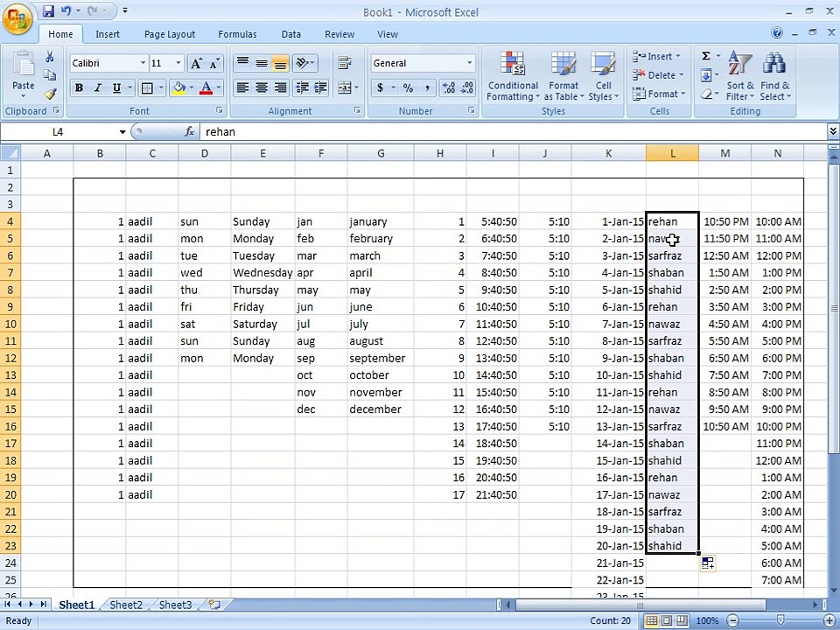
Task: Toggle bold formatting
Action: pyautogui.click(x=79, y=87)
